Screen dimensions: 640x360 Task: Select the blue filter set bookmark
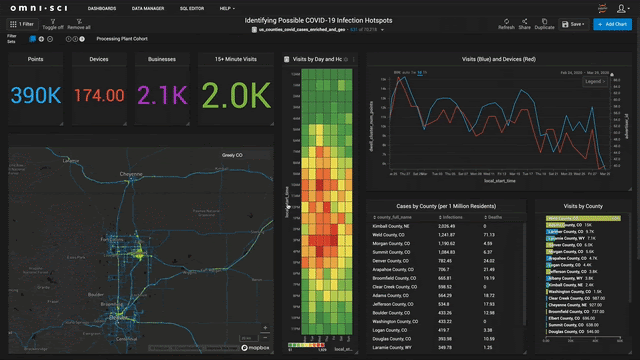pos(32,39)
